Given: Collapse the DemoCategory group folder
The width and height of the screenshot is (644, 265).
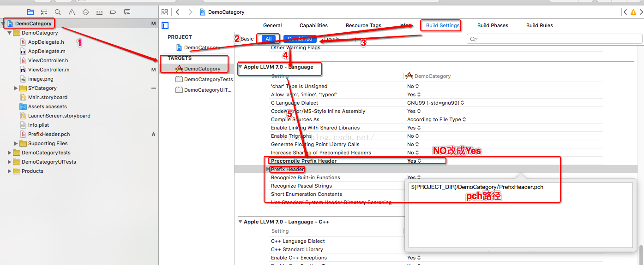Looking at the screenshot, I should 10,33.
